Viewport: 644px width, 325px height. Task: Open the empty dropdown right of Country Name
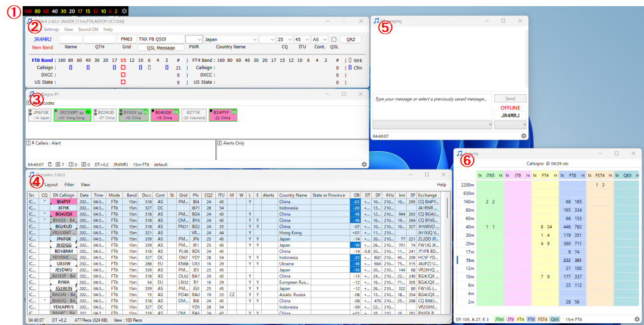267,39
